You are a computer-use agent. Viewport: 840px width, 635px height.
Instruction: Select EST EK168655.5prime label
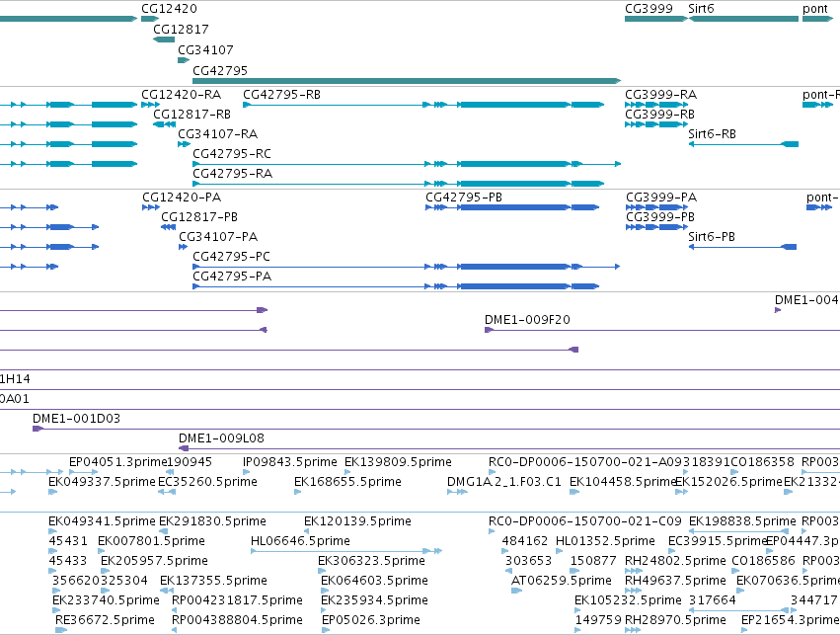tap(347, 482)
